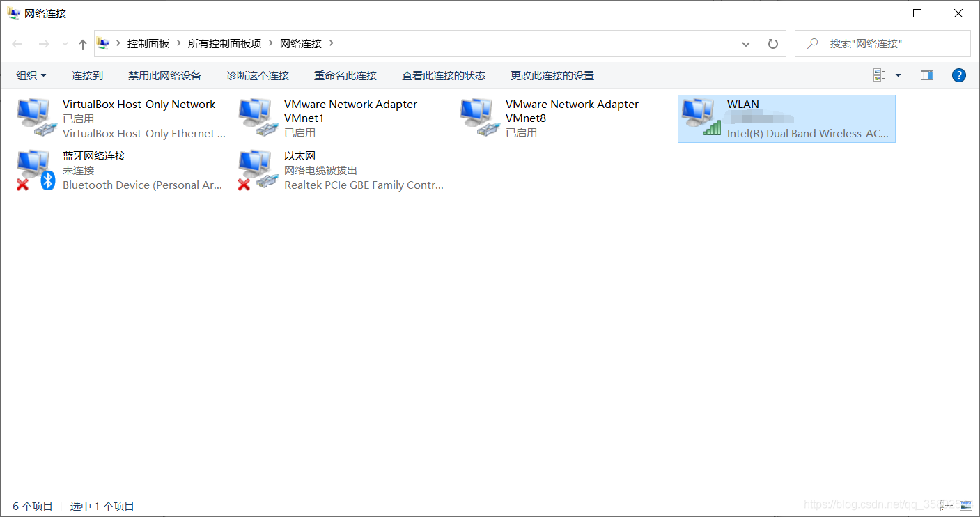
Task: Navigate to 所有控制面板项 breadcrumb
Action: 224,43
